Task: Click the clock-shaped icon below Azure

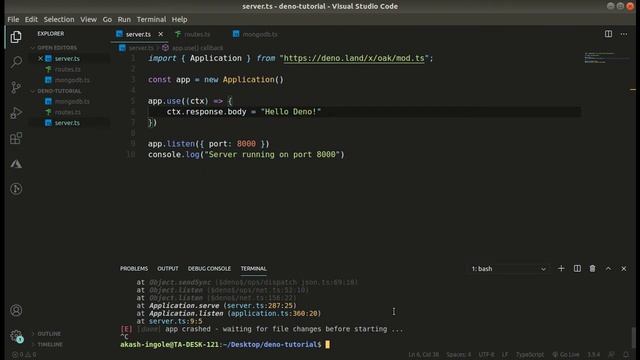Action: [x=16, y=189]
